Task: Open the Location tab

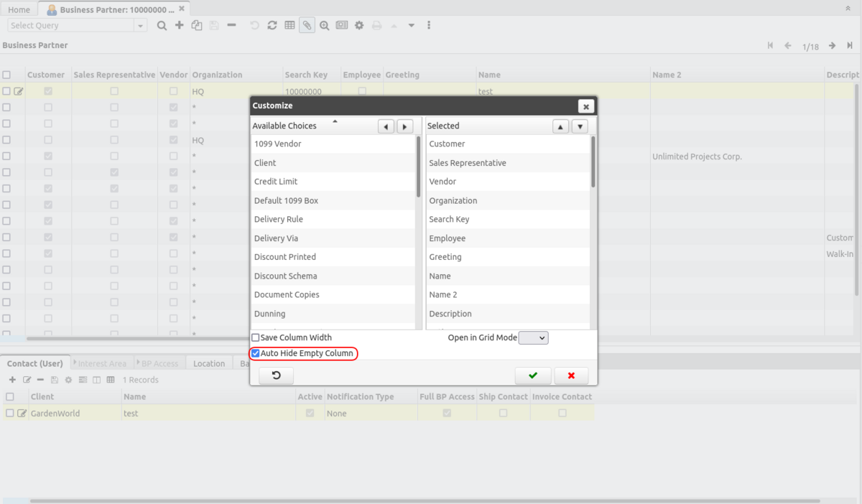Action: click(x=209, y=363)
